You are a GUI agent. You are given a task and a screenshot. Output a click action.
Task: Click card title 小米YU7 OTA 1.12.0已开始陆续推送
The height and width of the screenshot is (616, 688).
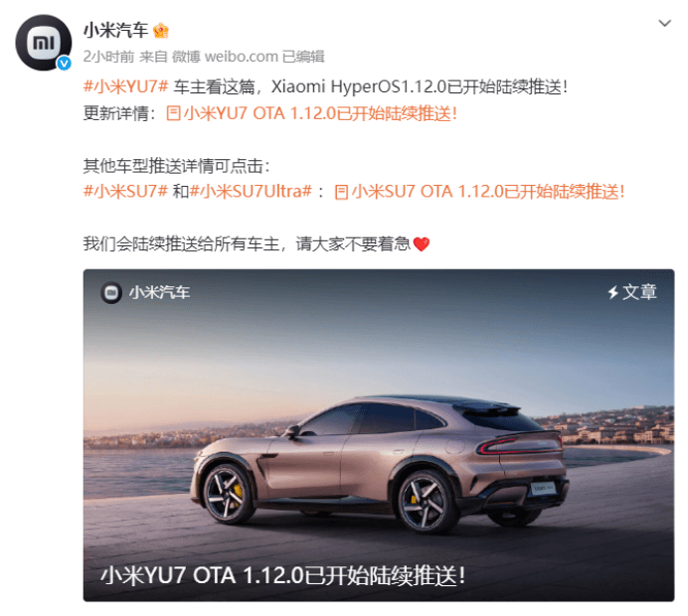point(283,575)
